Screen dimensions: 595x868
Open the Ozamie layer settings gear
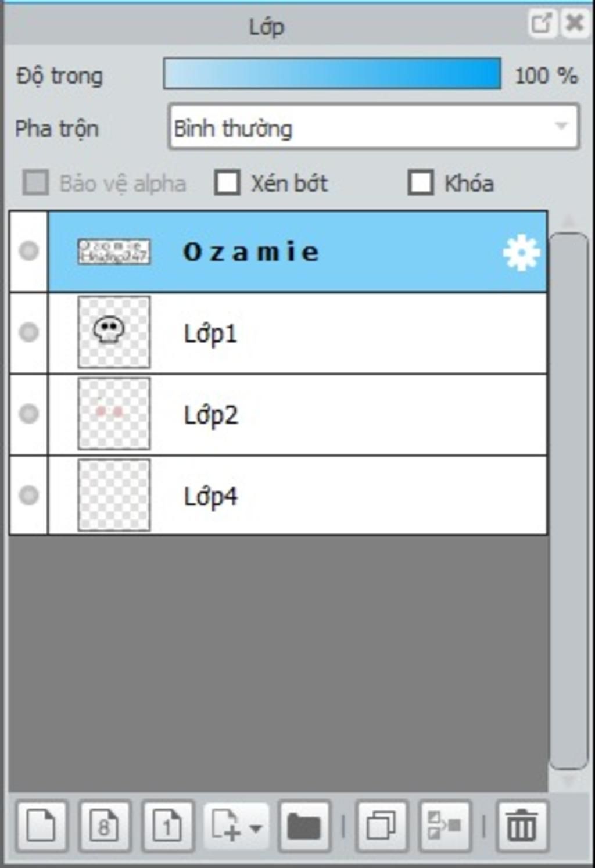521,252
